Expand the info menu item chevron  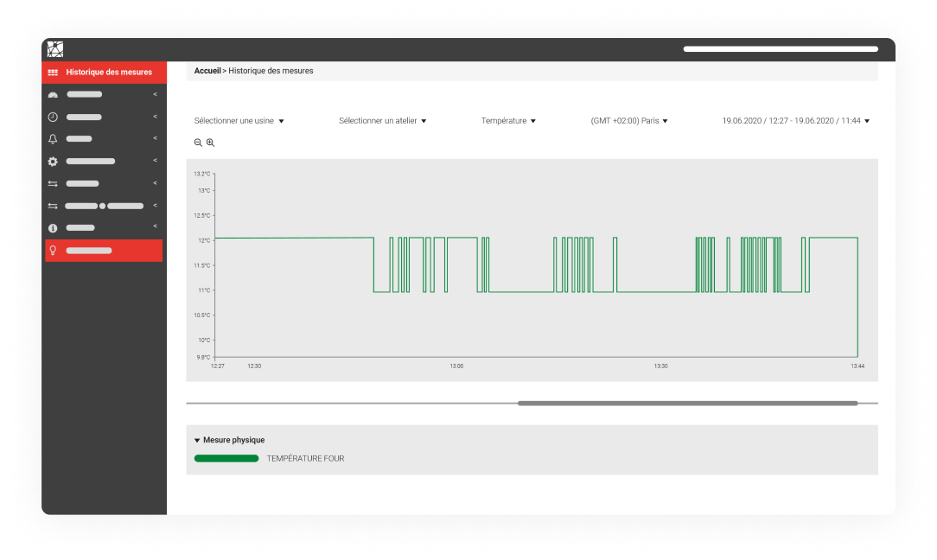coord(155,226)
